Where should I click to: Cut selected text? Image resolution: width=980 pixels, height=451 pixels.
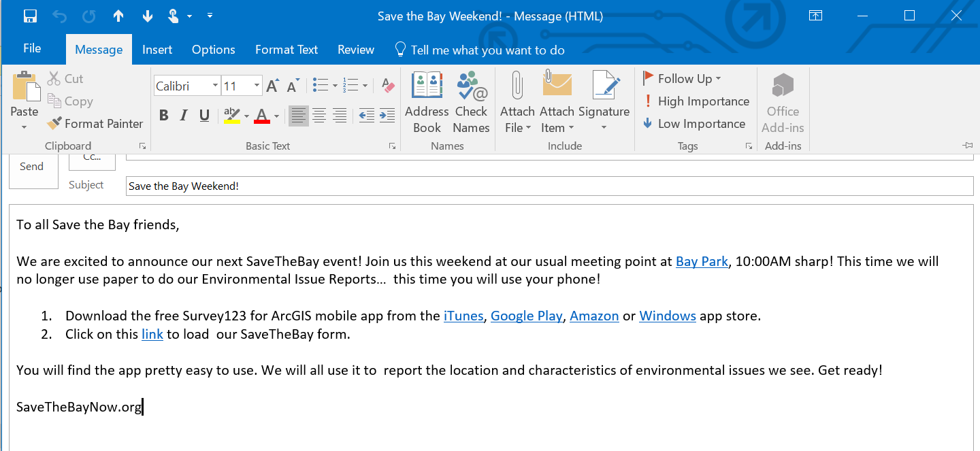coord(65,79)
